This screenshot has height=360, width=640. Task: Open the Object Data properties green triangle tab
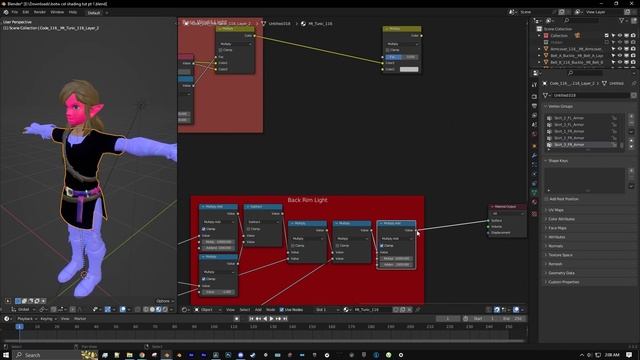point(535,192)
